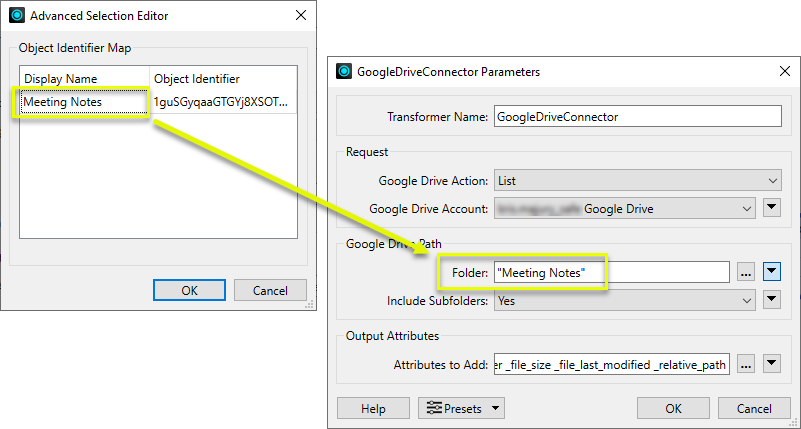801x429 pixels.
Task: Click in the Transformer Name text field
Action: pos(637,116)
